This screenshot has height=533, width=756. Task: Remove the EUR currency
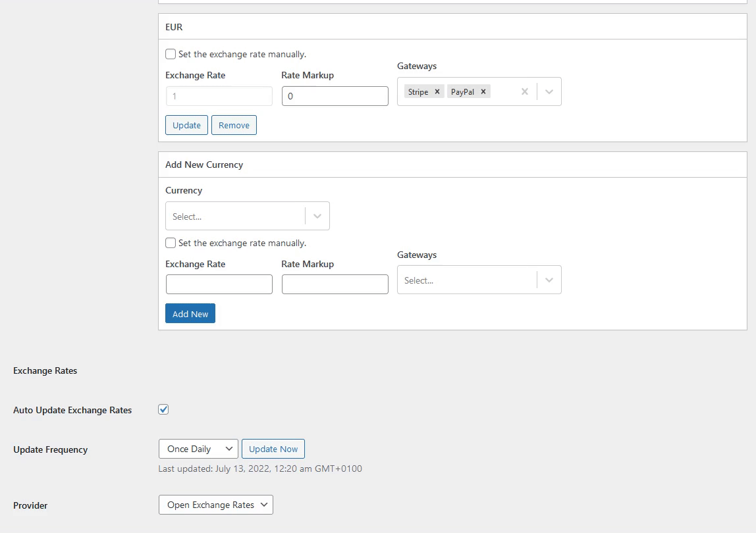pyautogui.click(x=234, y=126)
